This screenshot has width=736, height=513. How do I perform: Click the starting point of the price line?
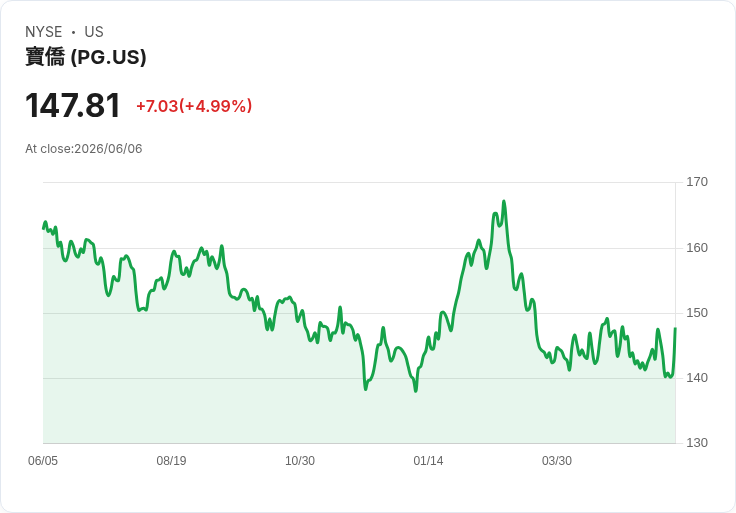pyautogui.click(x=43, y=229)
